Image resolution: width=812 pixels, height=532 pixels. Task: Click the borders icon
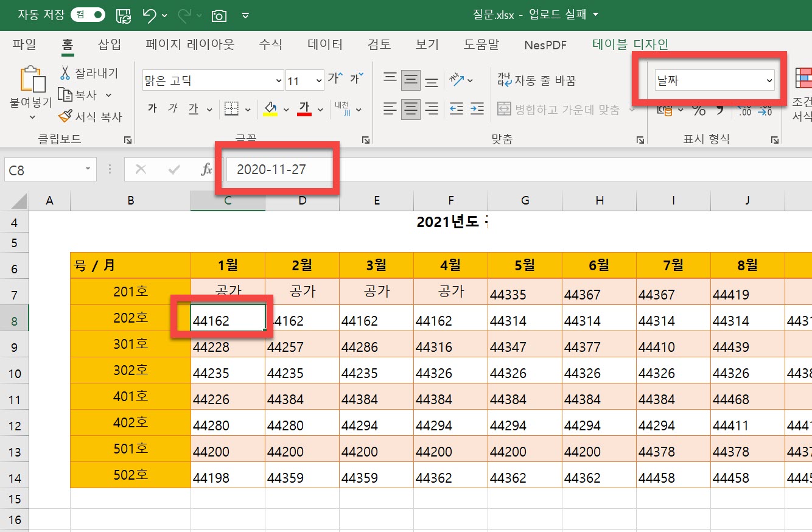click(x=231, y=109)
